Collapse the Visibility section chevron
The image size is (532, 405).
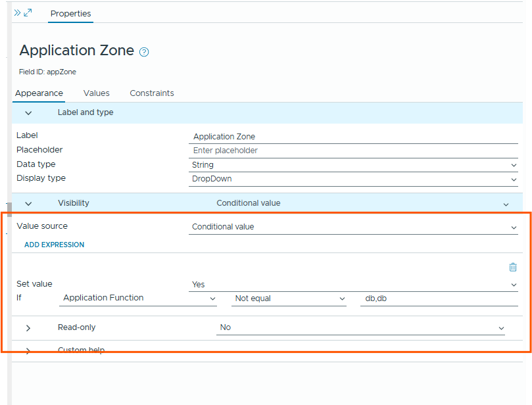(x=28, y=204)
